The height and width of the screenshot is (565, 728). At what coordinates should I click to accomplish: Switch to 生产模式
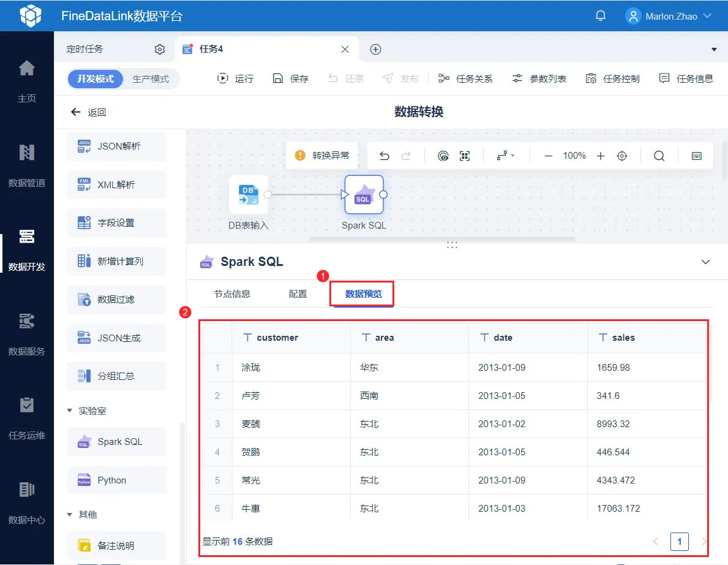[x=151, y=79]
